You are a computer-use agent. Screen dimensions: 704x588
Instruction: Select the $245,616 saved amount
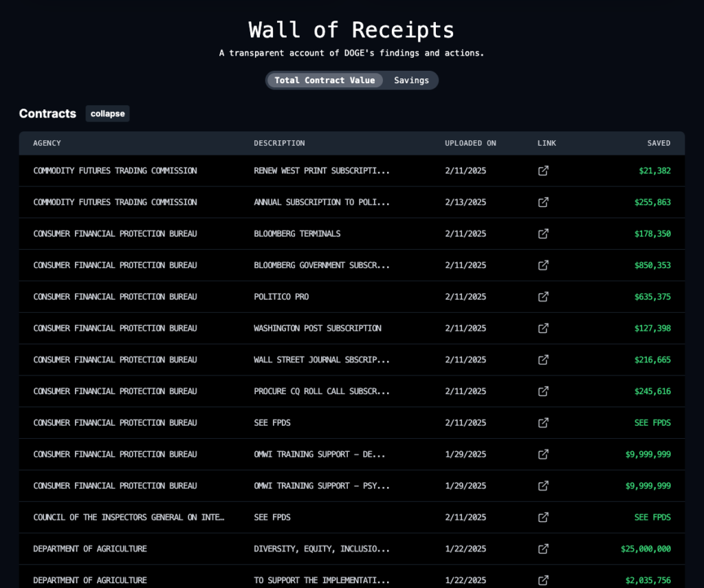[x=652, y=391]
